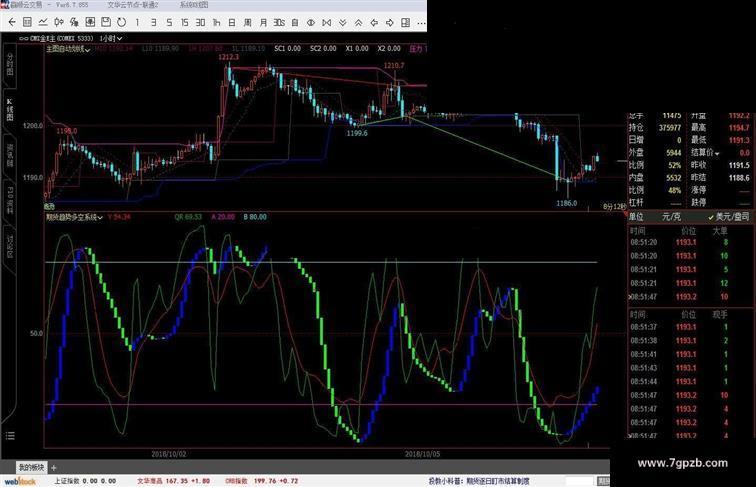Open the 资讯 side tab
Image resolution: width=756 pixels, height=487 pixels.
pyautogui.click(x=10, y=155)
